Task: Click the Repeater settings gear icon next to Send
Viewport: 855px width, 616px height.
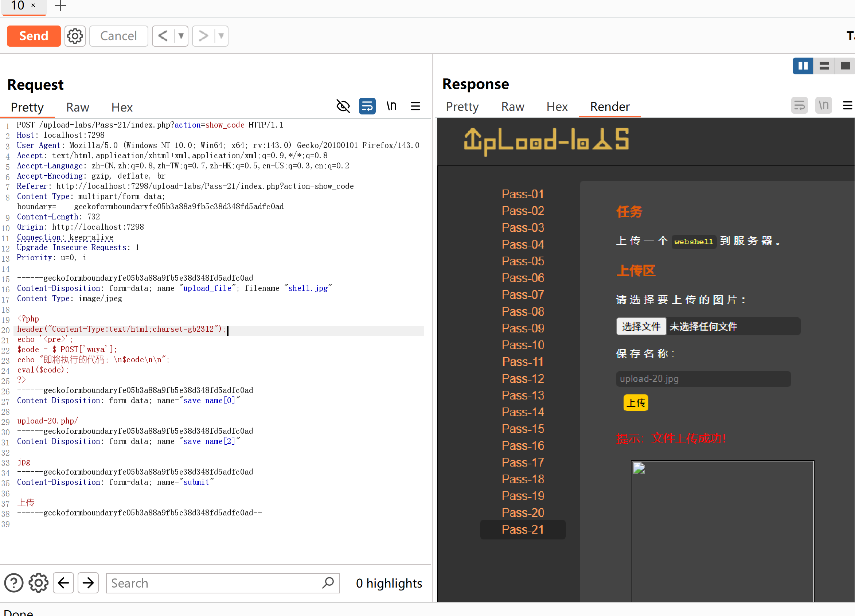Action: [75, 36]
